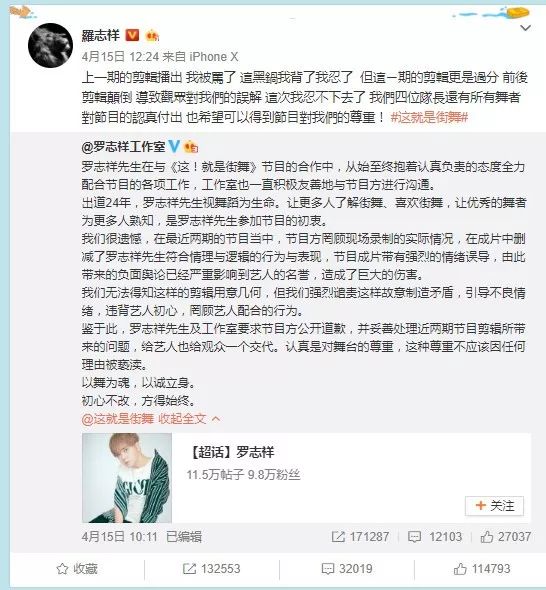Open the @这就是街舞 mention link
Screen dimensions: 546x590
118,418
